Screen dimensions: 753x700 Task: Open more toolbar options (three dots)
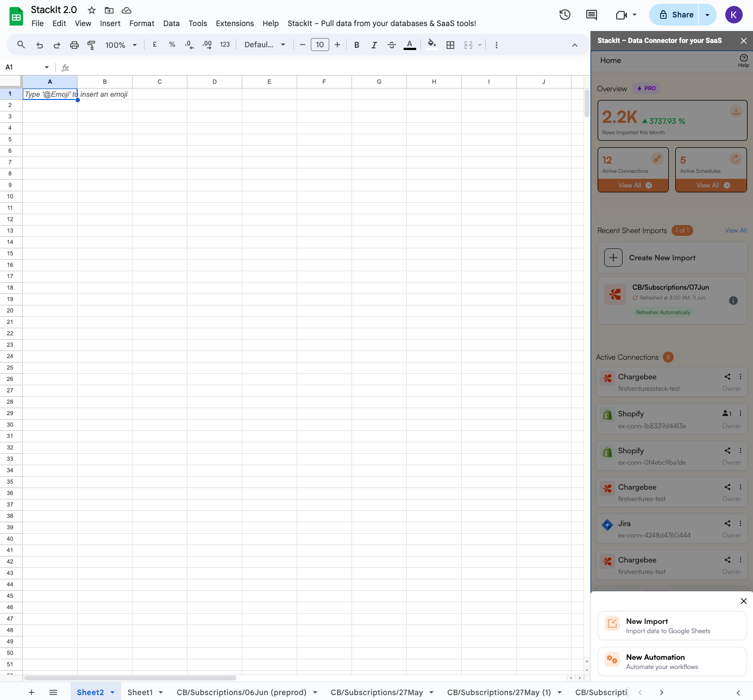pos(497,45)
